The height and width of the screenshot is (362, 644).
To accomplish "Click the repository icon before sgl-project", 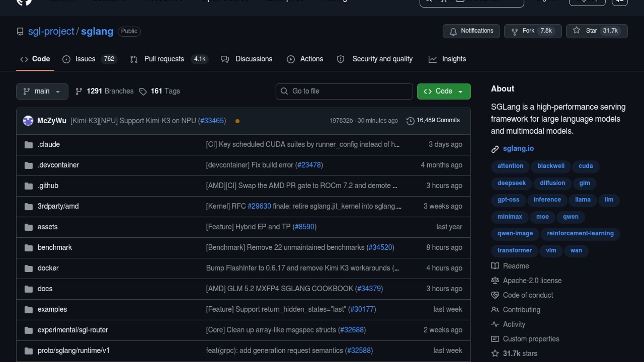I will click(20, 32).
